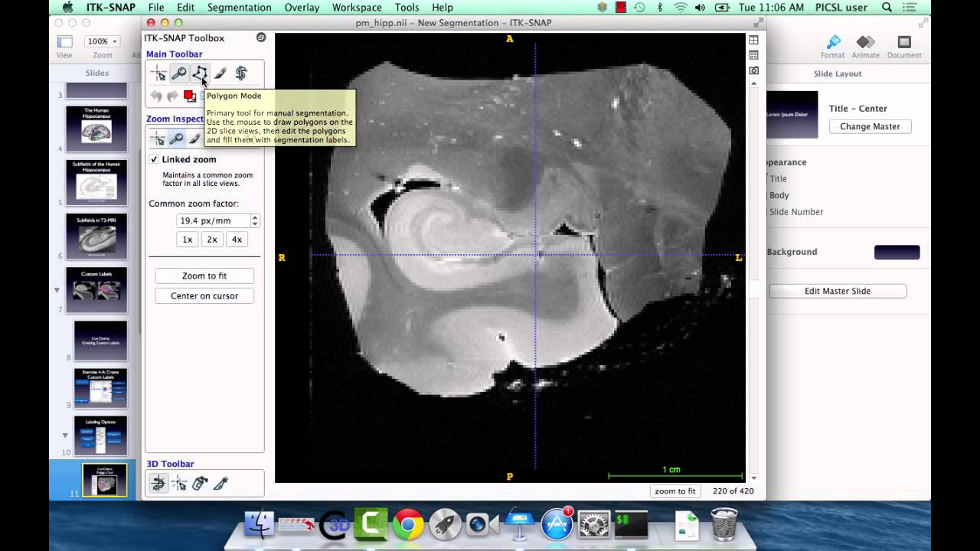
Task: Collapse slide 7 group disclosure triangle
Action: [x=57, y=290]
